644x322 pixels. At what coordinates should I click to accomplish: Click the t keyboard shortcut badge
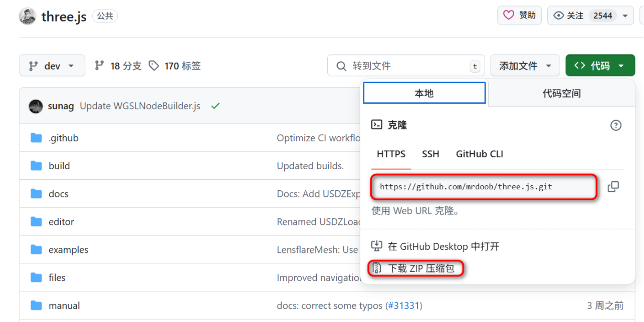(475, 66)
